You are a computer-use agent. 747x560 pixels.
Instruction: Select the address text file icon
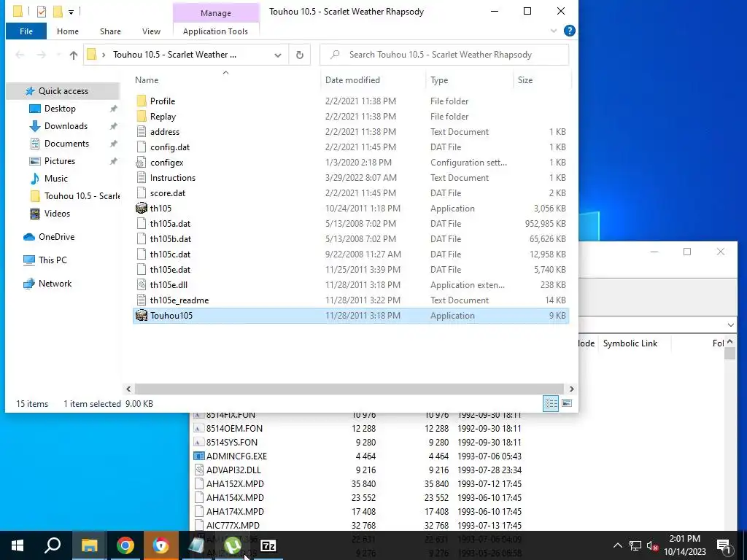tap(141, 131)
